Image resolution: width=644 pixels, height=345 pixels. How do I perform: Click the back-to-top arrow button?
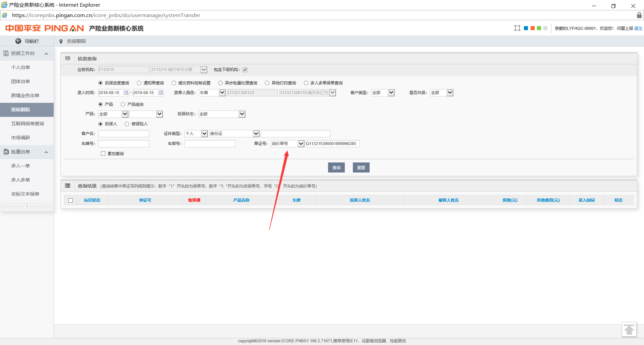point(629,330)
